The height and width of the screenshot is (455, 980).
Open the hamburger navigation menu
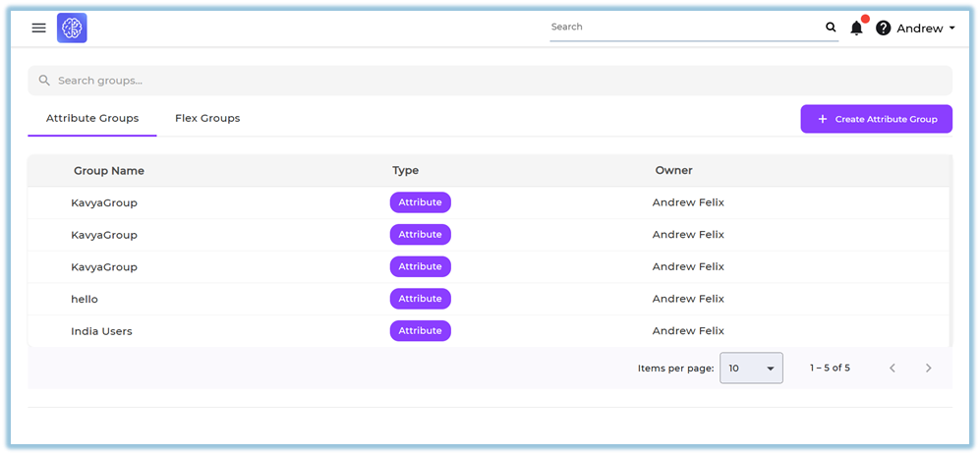[x=38, y=28]
